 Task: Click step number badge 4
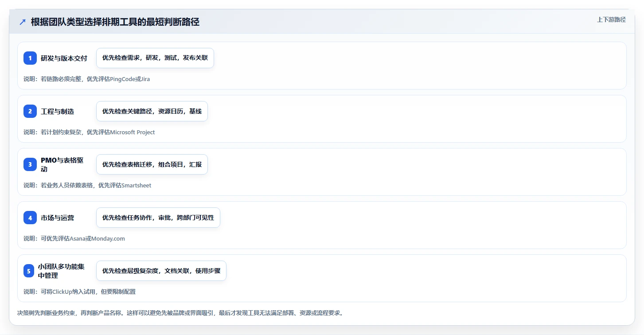click(x=30, y=218)
